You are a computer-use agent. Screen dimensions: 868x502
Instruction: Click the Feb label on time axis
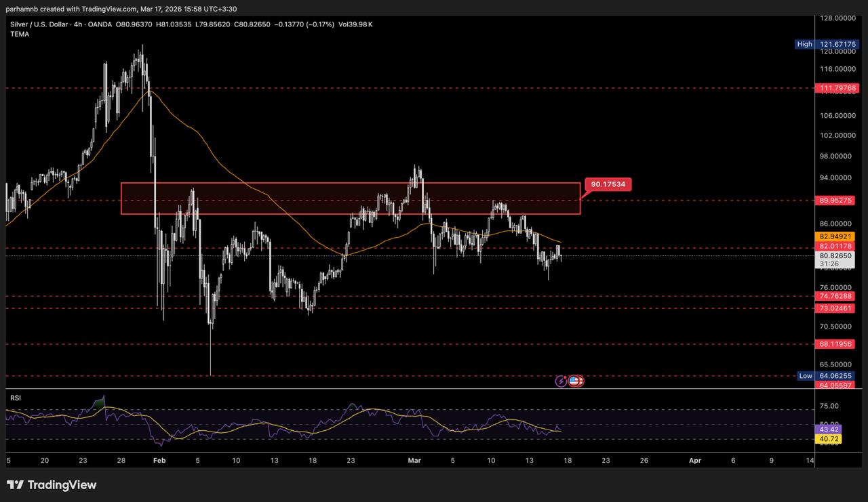coord(159,460)
